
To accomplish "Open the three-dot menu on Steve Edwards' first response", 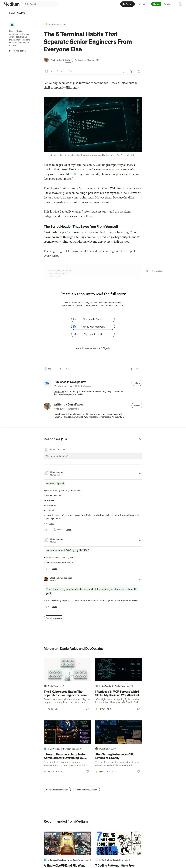I will 140,473.
